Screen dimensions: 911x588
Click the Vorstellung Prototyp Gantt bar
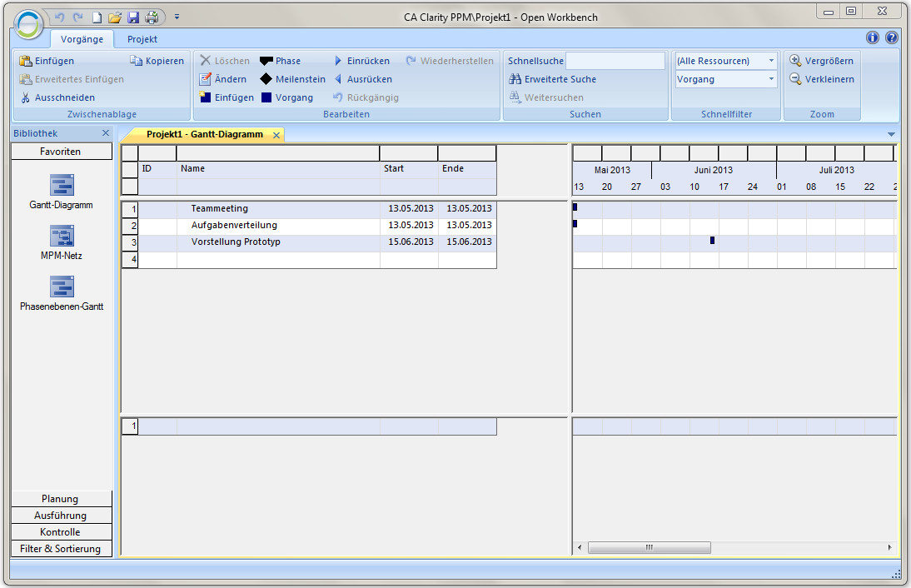pyautogui.click(x=712, y=240)
